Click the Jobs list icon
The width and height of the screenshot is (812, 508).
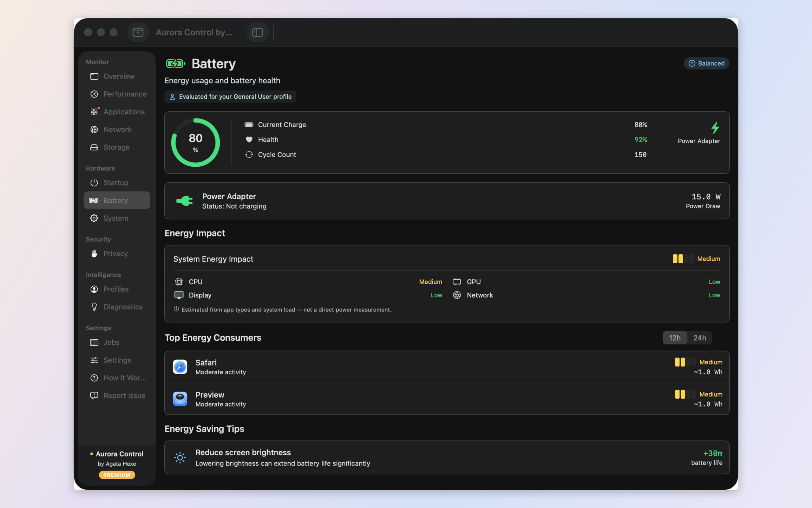(94, 342)
